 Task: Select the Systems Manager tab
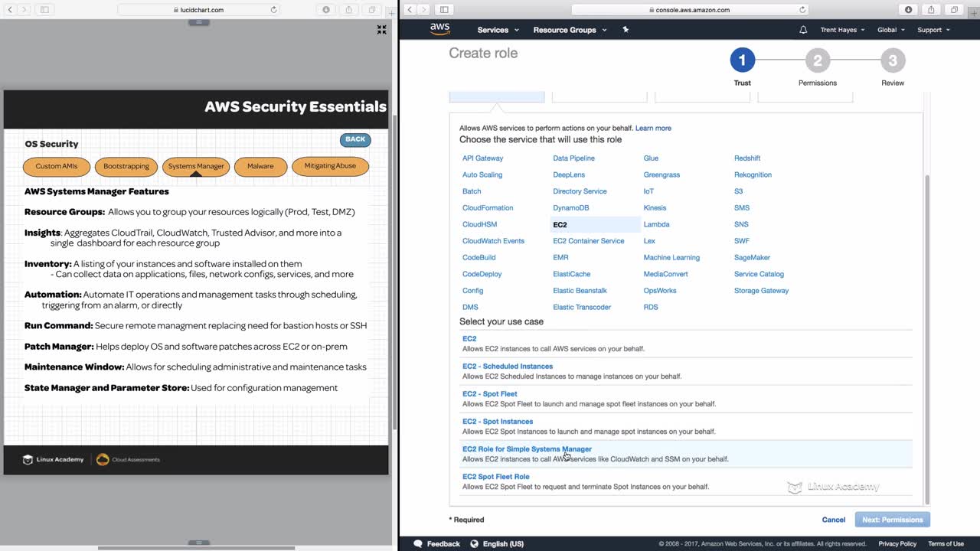pyautogui.click(x=196, y=166)
